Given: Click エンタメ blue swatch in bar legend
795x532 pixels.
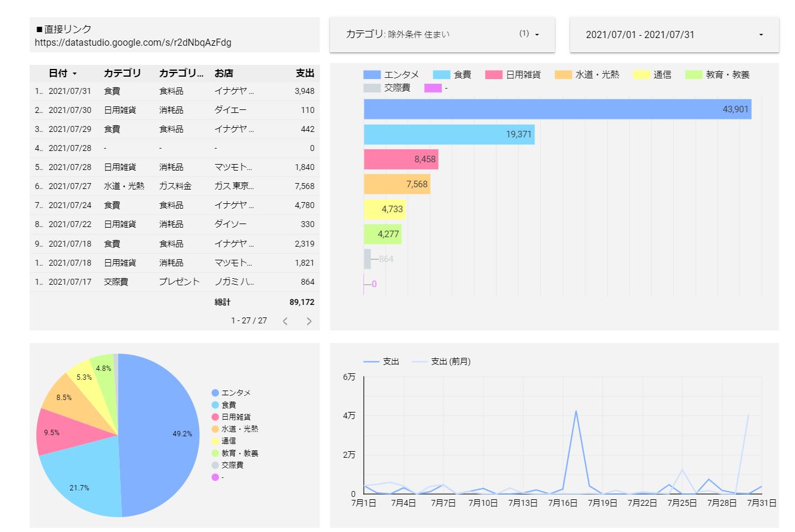Looking at the screenshot, I should coord(372,75).
